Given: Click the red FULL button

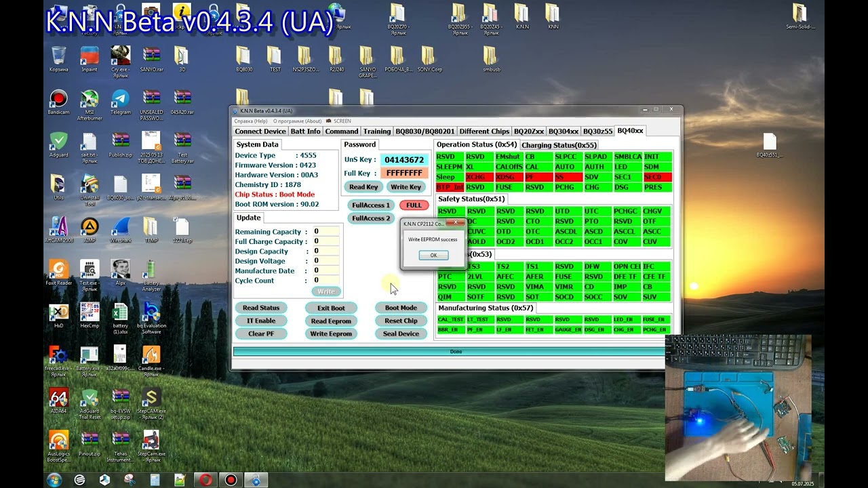Looking at the screenshot, I should [414, 205].
